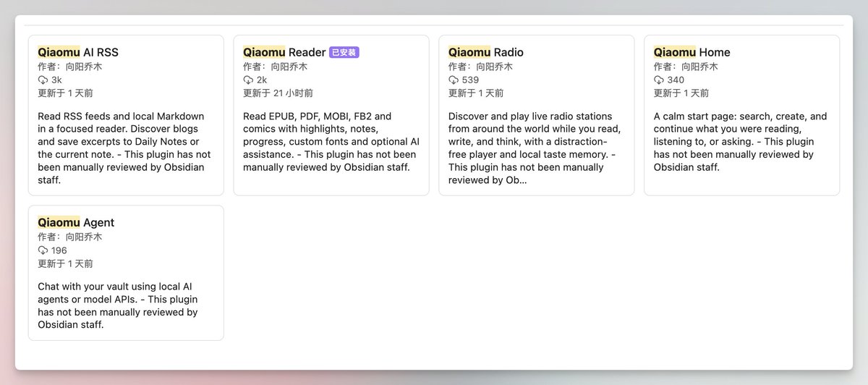Click the download icon beside 196
868x385 pixels.
[x=43, y=250]
